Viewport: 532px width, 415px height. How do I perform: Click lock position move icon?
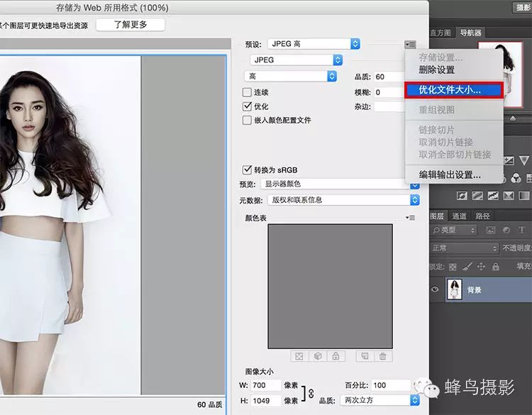point(481,267)
